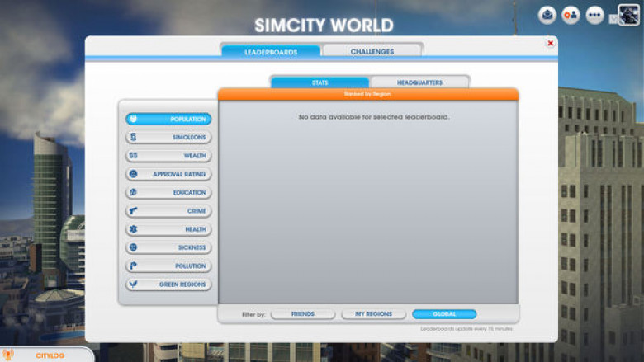
Task: Select the Pollution leaderboard category
Action: [168, 266]
